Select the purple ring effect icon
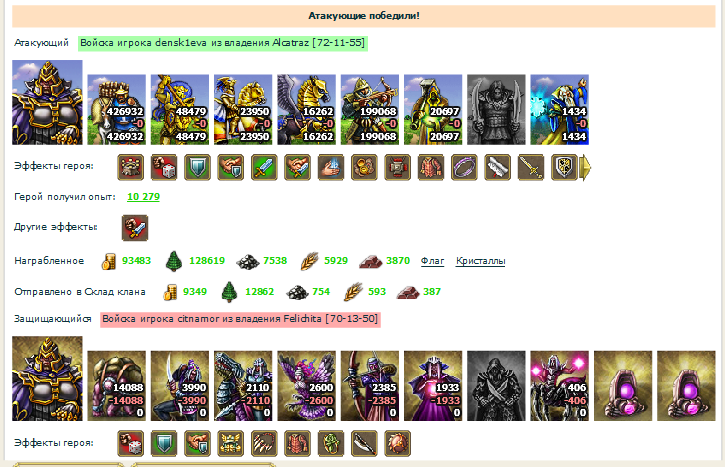The image size is (725, 467). pos(464,167)
